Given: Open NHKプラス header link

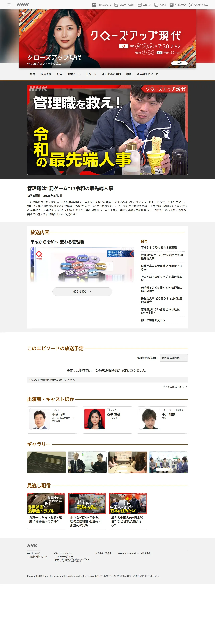Looking at the screenshot, I should click(x=178, y=5).
